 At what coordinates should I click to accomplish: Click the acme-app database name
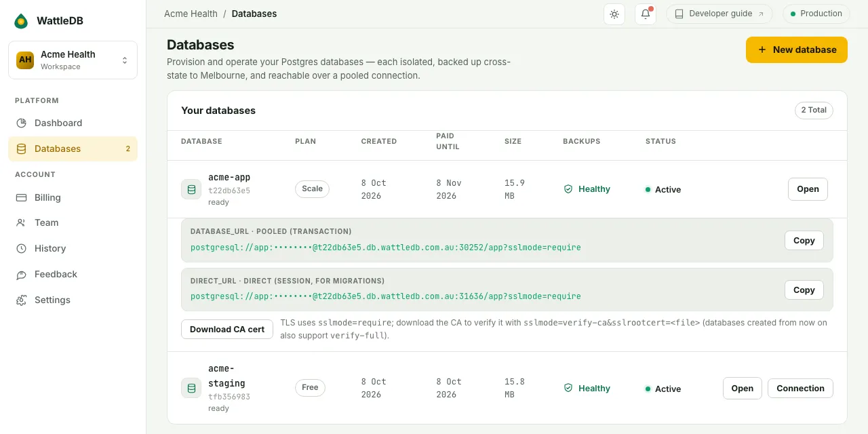point(229,177)
